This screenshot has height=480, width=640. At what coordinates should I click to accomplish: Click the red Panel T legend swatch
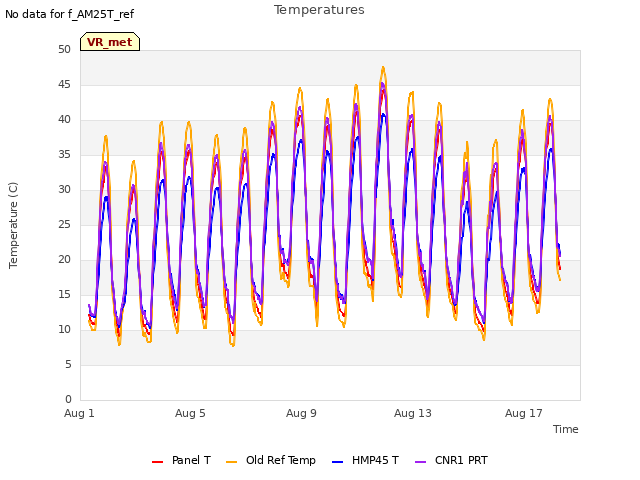[x=157, y=462]
